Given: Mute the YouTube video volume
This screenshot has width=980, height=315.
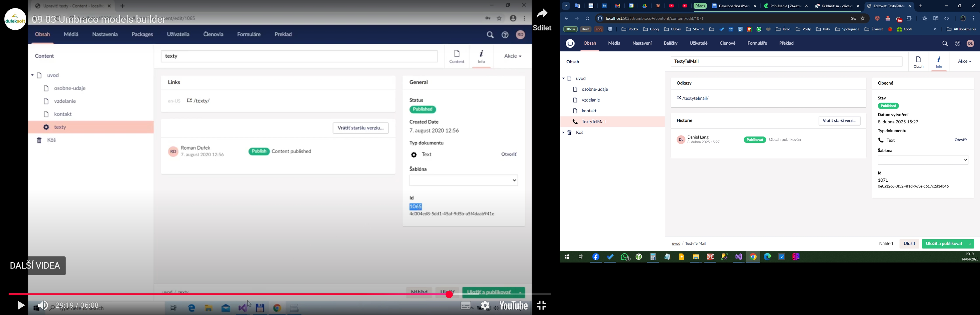Looking at the screenshot, I should pos(43,305).
